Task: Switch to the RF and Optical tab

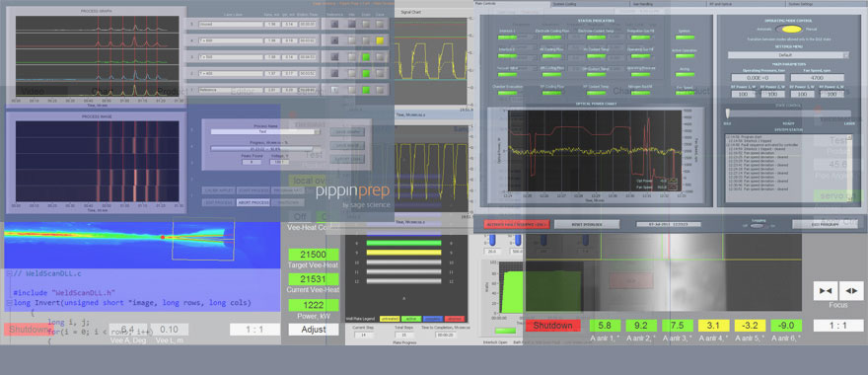Action: coord(747,4)
